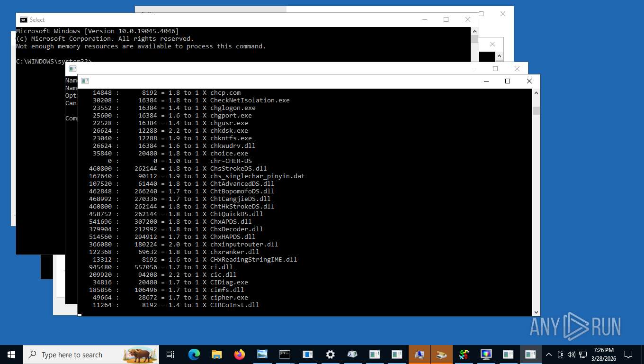Launch Microsoft Edge from the taskbar

point(194,354)
